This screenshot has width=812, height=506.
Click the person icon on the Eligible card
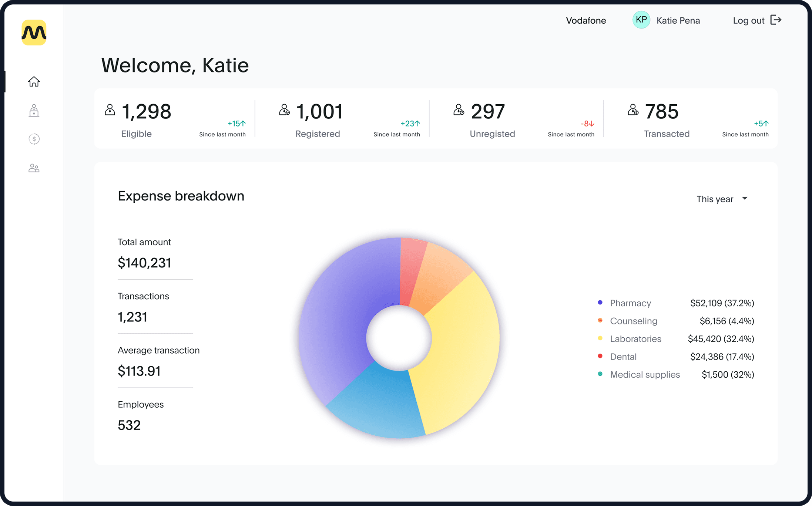click(x=109, y=109)
